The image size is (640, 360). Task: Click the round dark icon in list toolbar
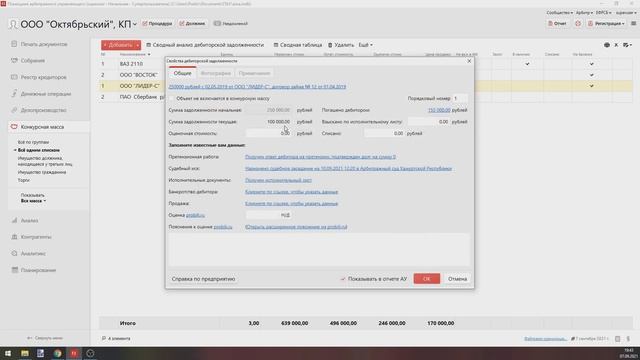[x=607, y=45]
